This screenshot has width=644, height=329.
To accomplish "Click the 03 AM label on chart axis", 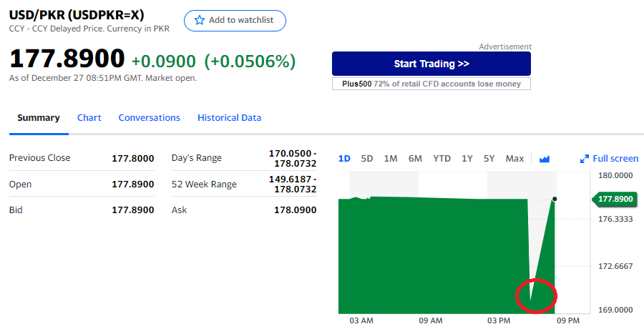I will (361, 320).
